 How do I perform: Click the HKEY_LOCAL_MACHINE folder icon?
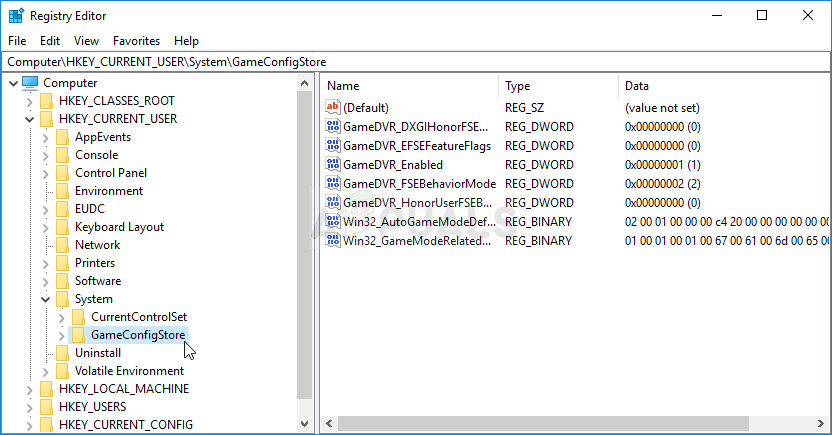(x=47, y=389)
